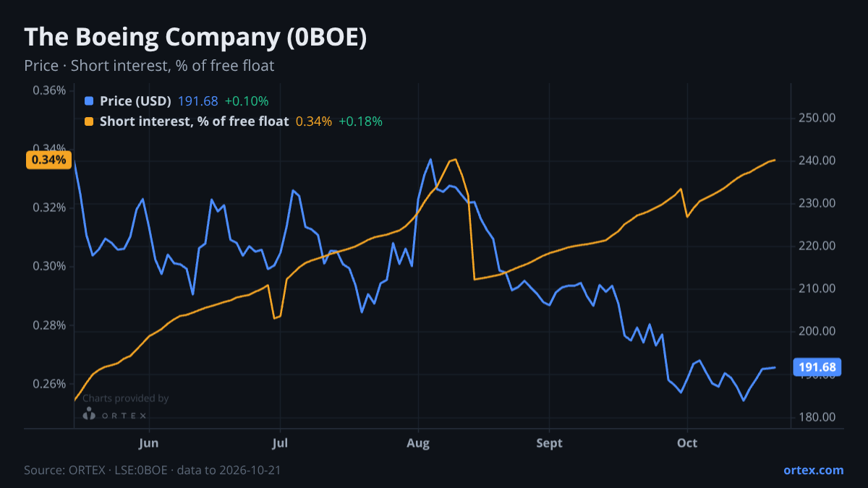Click the Jun x-axis label
The width and height of the screenshot is (868, 488).
(148, 442)
